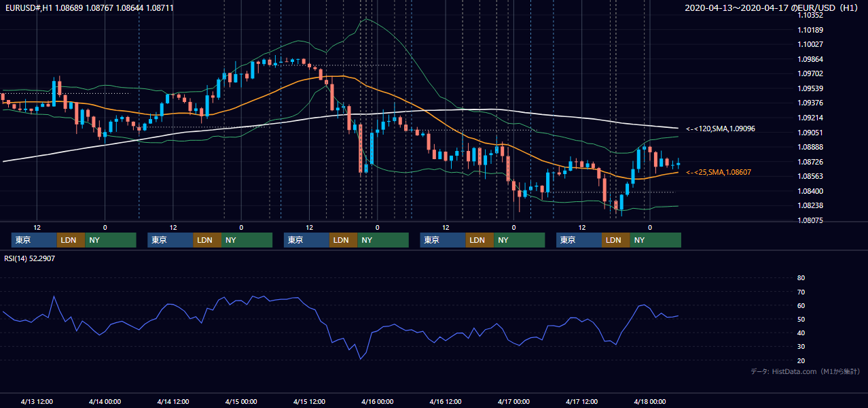Image resolution: width=868 pixels, height=408 pixels.
Task: Click the third (4/15) NY session block
Action: (383, 240)
